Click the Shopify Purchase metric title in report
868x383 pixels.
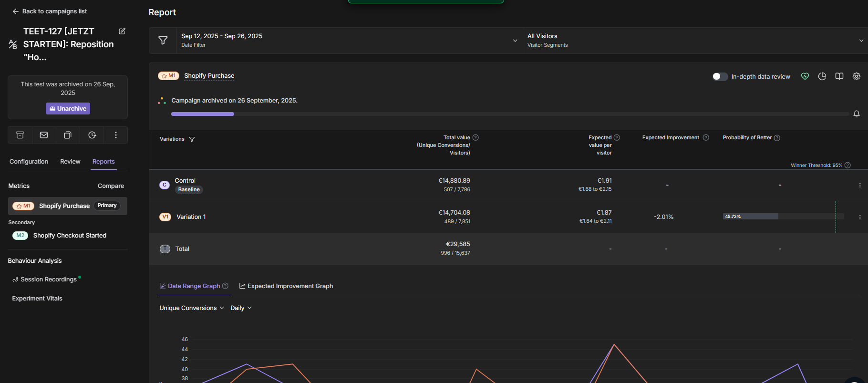click(209, 76)
